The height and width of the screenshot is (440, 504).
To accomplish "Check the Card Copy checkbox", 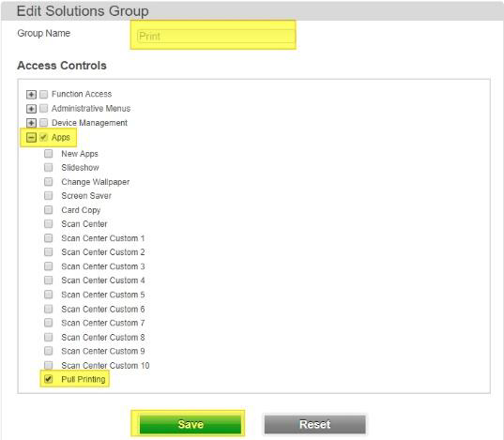I will click(49, 209).
